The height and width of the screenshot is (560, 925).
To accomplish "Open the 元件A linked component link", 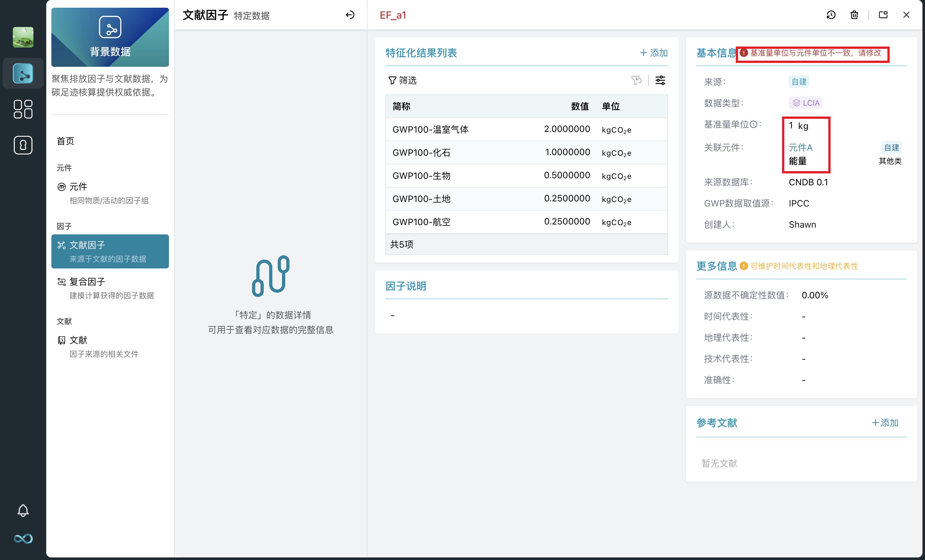I will click(801, 147).
